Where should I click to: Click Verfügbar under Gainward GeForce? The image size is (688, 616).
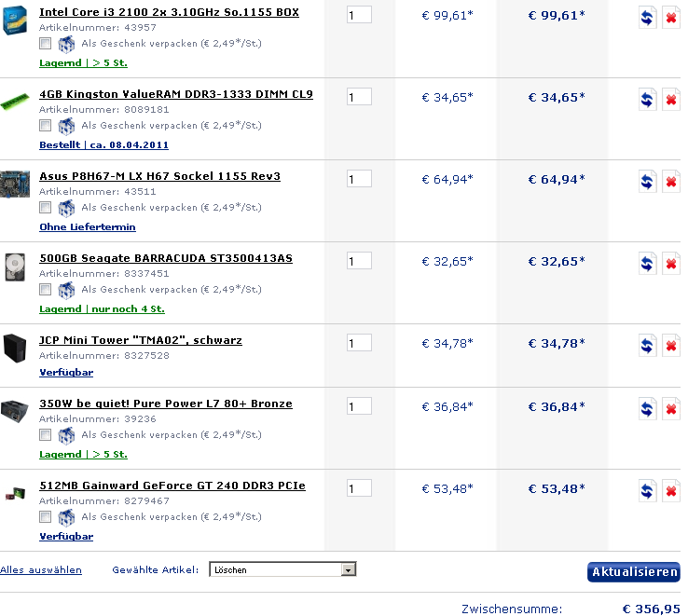pyautogui.click(x=66, y=537)
